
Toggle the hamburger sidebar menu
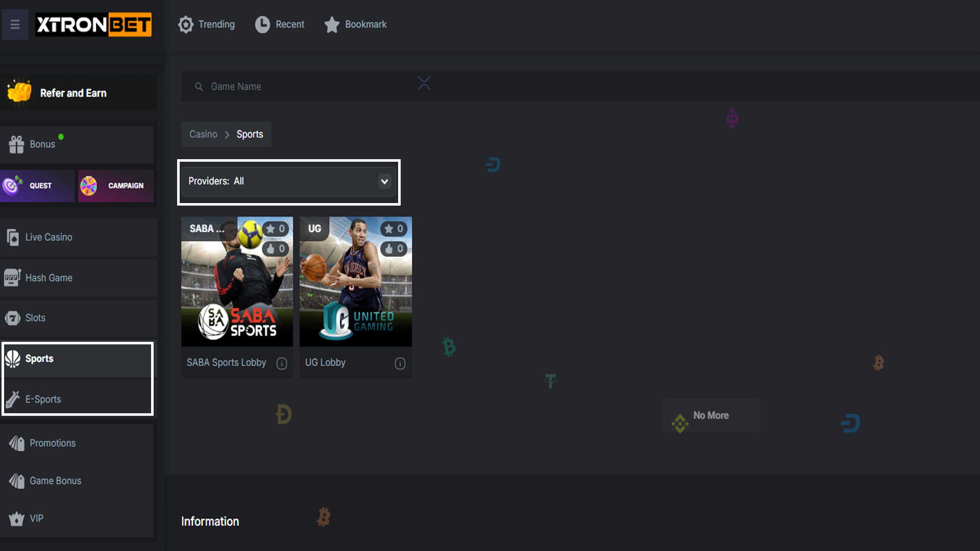click(15, 24)
